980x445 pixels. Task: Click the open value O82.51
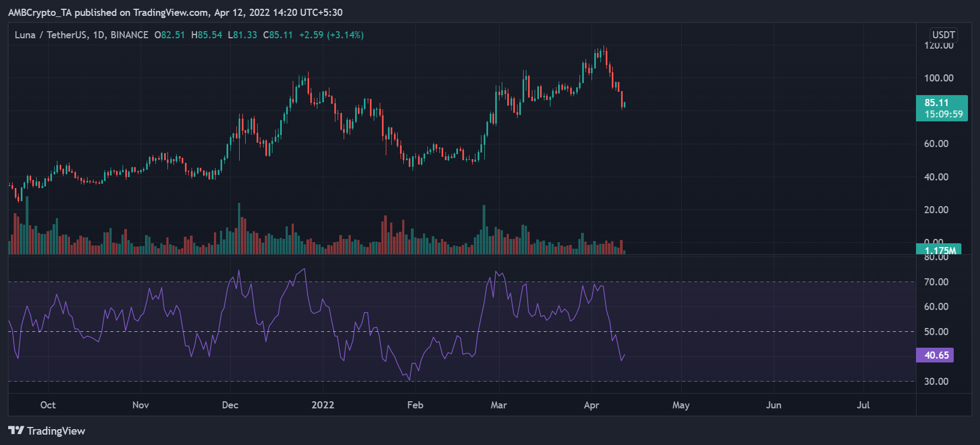click(x=170, y=35)
